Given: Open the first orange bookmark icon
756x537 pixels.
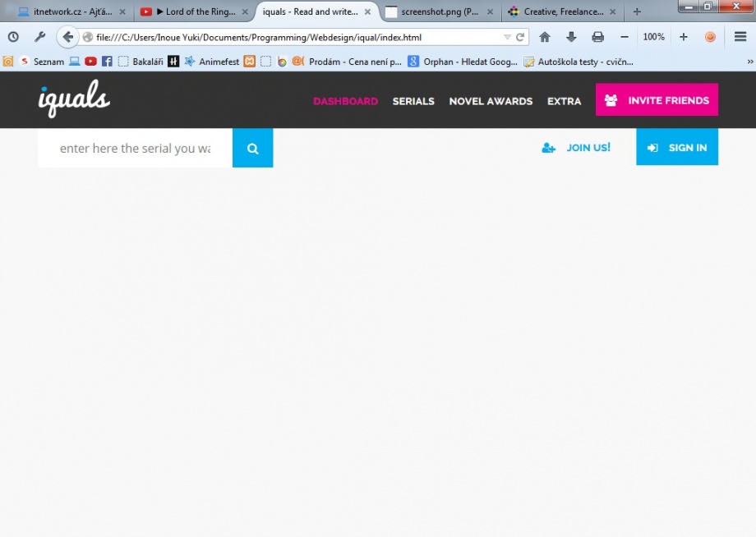Looking at the screenshot, I should click(8, 62).
